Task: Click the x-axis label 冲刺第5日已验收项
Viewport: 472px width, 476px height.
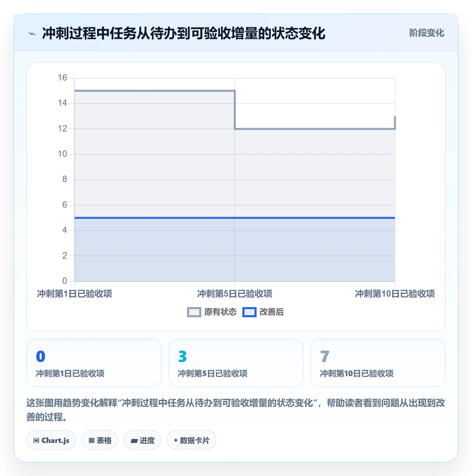Action: pyautogui.click(x=235, y=294)
